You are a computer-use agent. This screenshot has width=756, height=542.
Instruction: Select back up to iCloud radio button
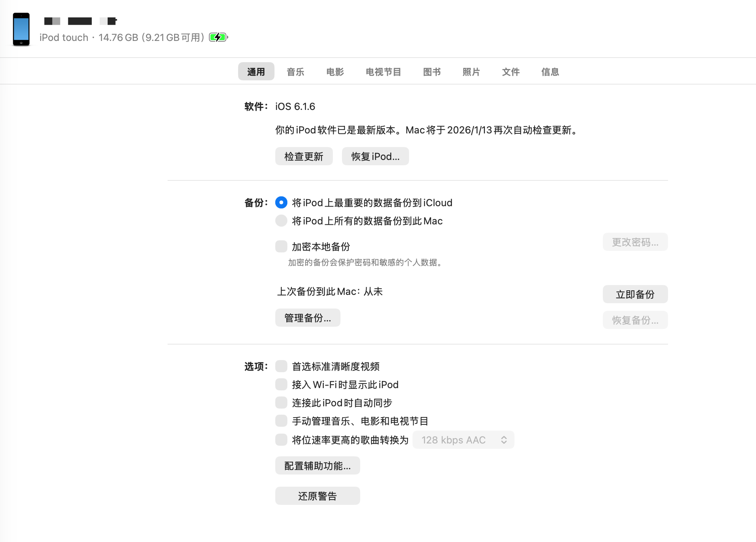pos(281,202)
